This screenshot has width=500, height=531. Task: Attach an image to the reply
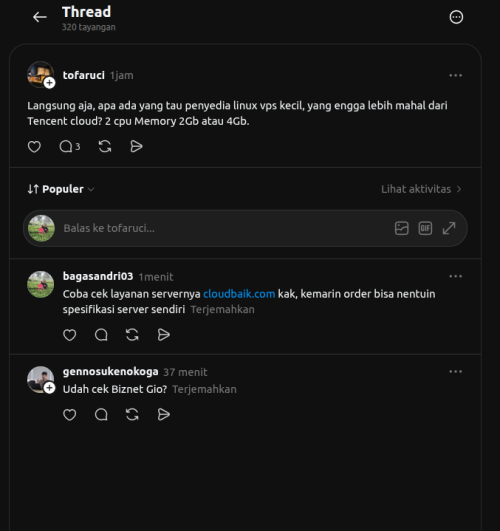click(401, 228)
